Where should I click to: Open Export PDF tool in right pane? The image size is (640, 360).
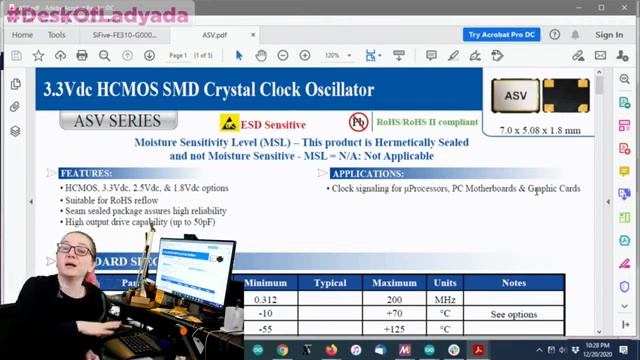click(624, 102)
